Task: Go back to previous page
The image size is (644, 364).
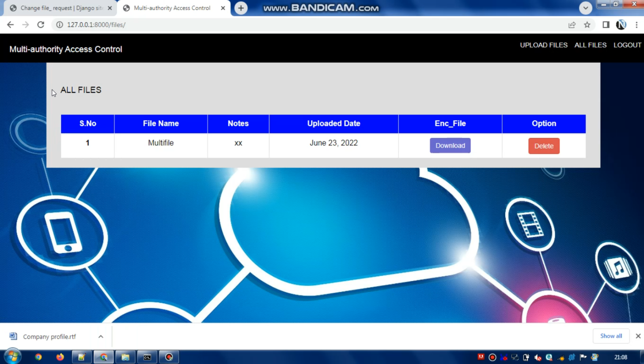Action: point(10,24)
